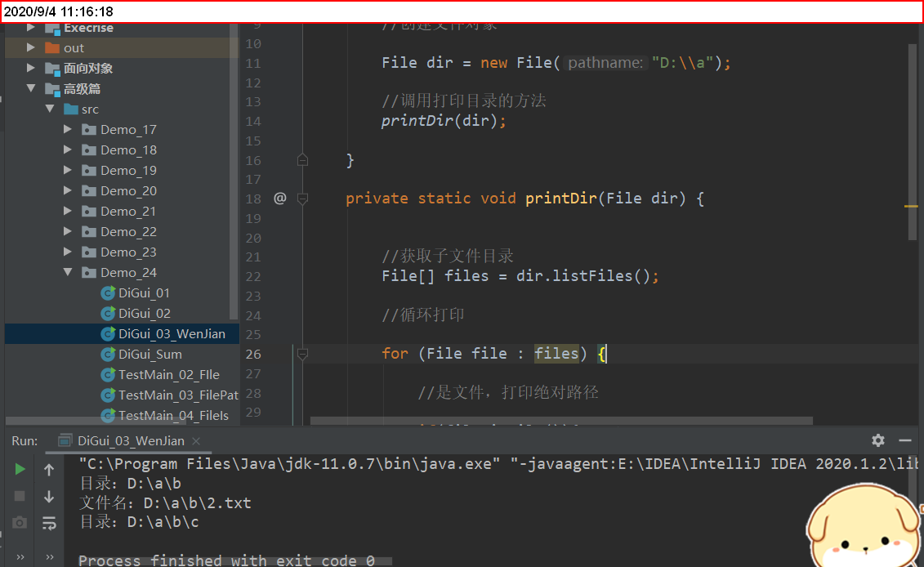Expand the Demo_22 package

(x=68, y=232)
